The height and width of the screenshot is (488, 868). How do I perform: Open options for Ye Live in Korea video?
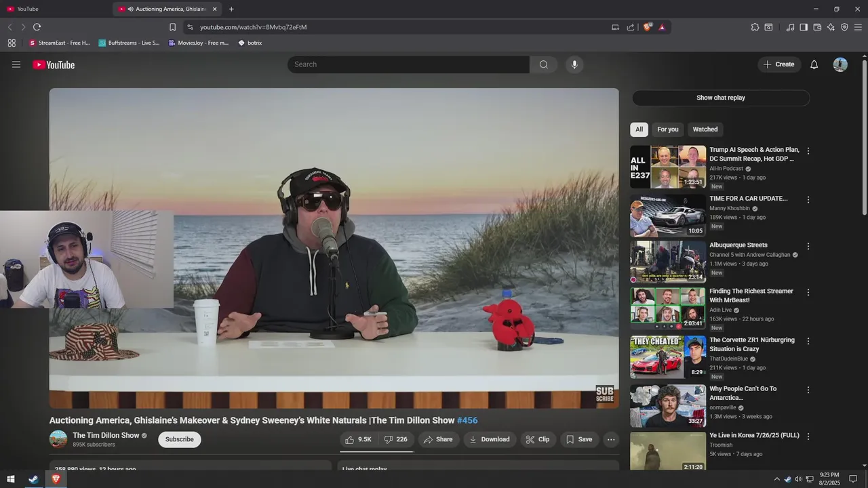(x=808, y=436)
